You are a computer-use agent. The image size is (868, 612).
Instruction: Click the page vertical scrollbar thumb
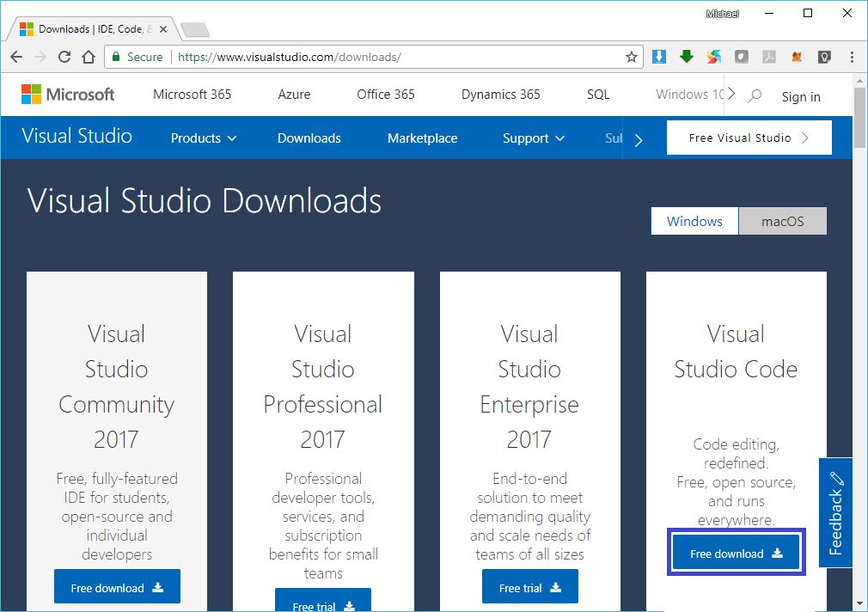coord(859,118)
